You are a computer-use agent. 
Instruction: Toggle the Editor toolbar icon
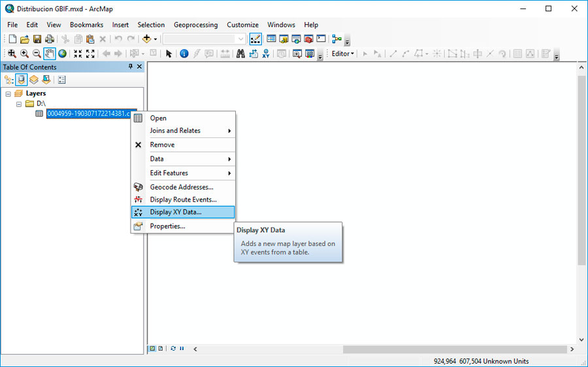(255, 39)
